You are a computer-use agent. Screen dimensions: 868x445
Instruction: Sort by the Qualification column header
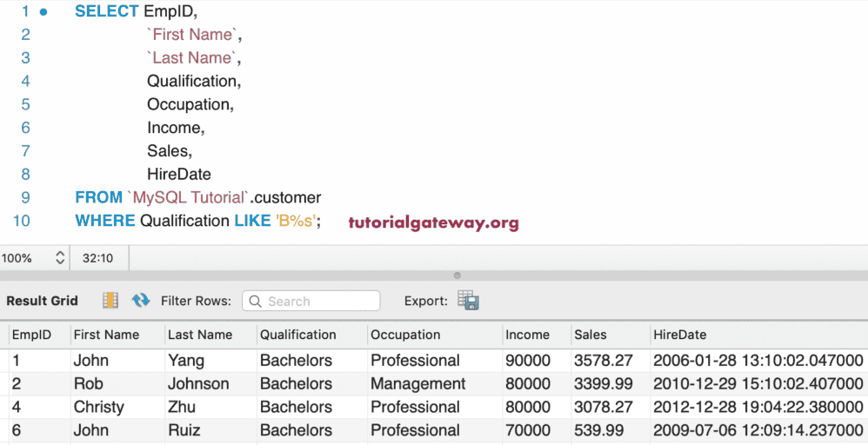click(298, 335)
